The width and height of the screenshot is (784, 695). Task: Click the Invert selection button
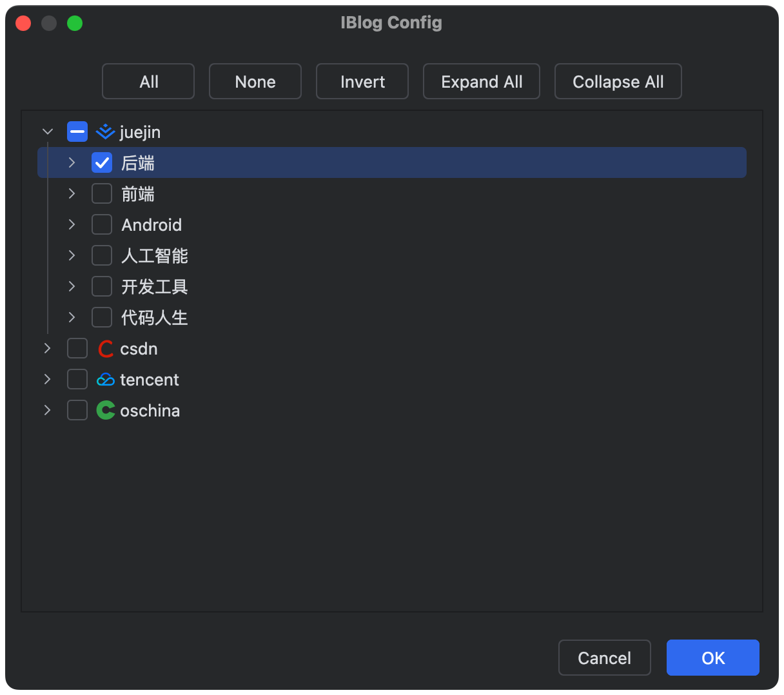coord(362,81)
